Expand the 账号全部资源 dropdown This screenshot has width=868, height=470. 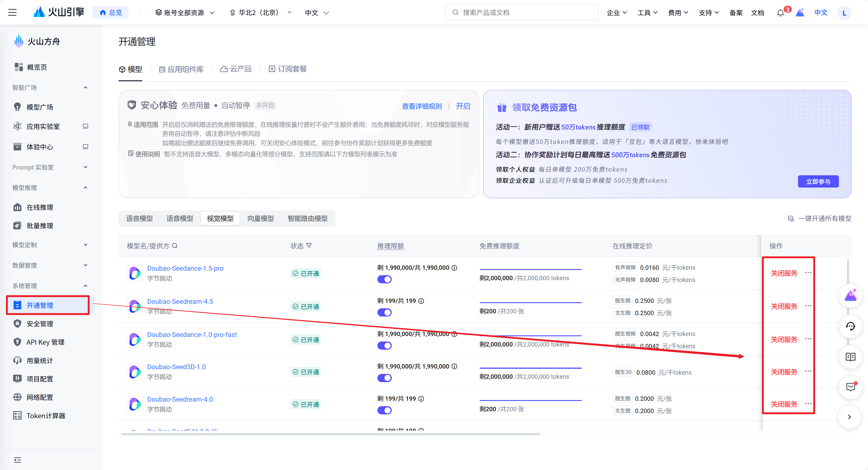click(x=184, y=13)
